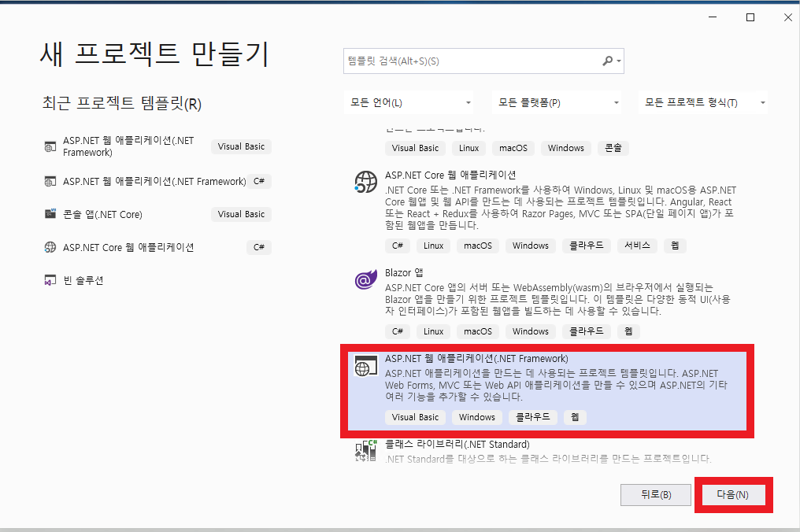Click Visual Basic tag in highlighted ASP.NET template

tap(415, 417)
